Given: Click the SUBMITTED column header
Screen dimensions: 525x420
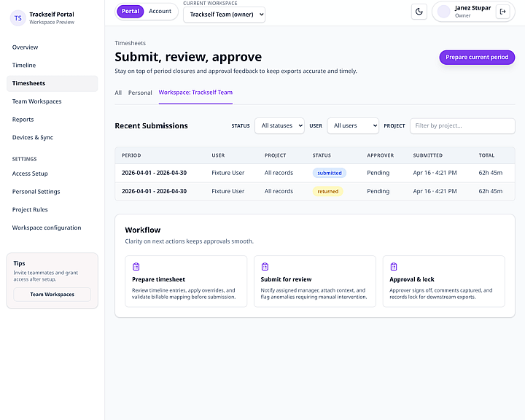Looking at the screenshot, I should [428, 156].
